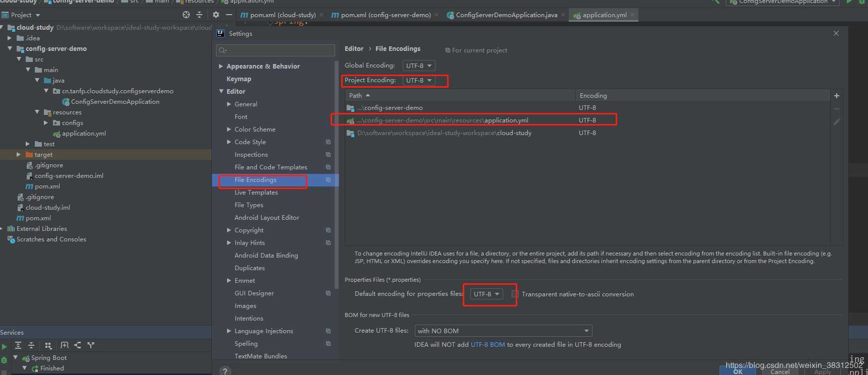This screenshot has height=375, width=868.
Task: Open Create UTF-8 files BOM dropdown
Action: [x=503, y=331]
